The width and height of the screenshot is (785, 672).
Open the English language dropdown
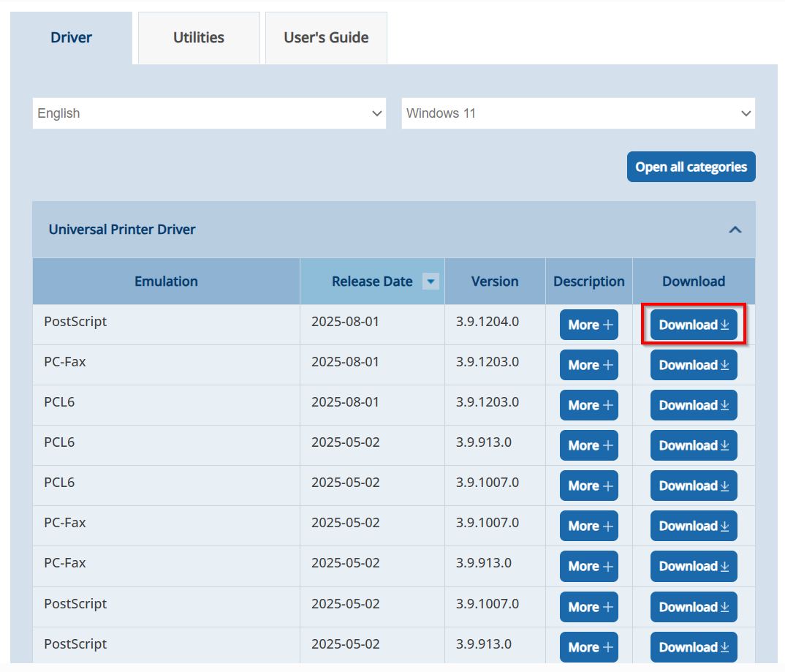coord(209,113)
